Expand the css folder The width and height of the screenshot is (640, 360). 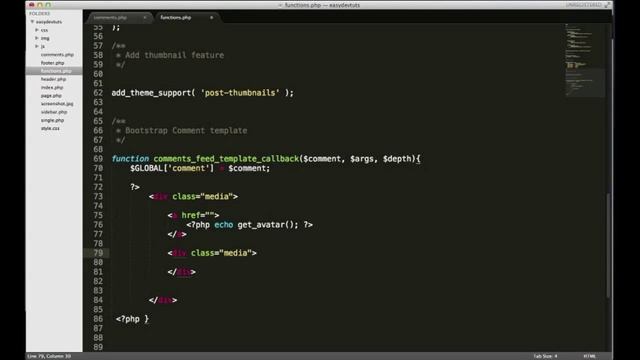[x=36, y=30]
